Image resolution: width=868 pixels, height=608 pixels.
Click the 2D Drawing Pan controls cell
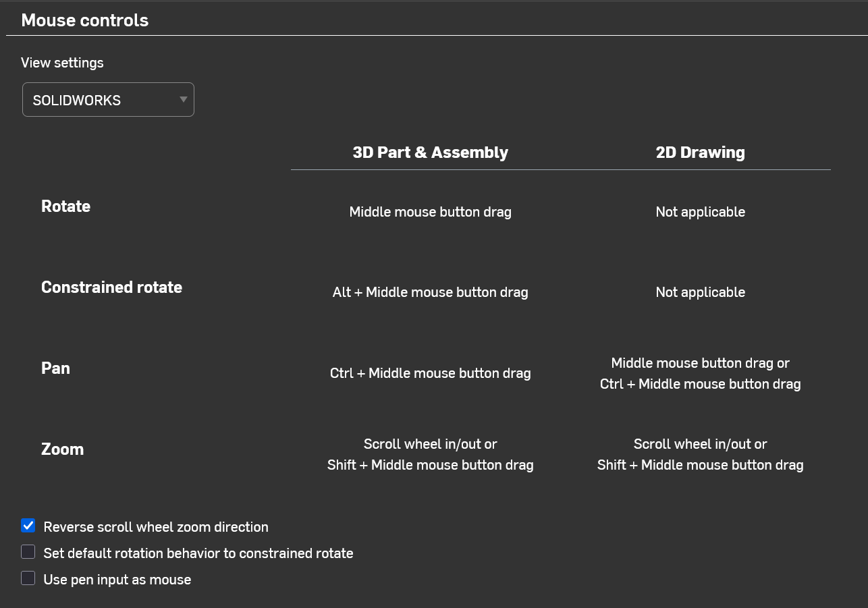[x=700, y=374]
